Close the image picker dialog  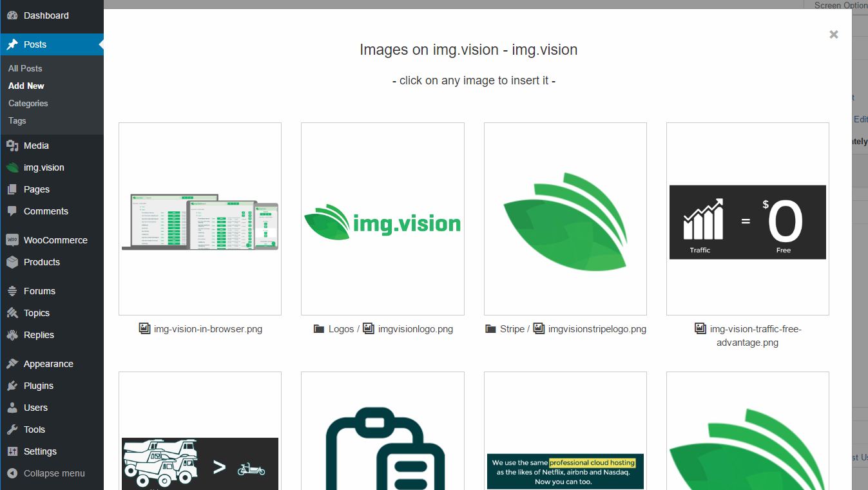(834, 35)
